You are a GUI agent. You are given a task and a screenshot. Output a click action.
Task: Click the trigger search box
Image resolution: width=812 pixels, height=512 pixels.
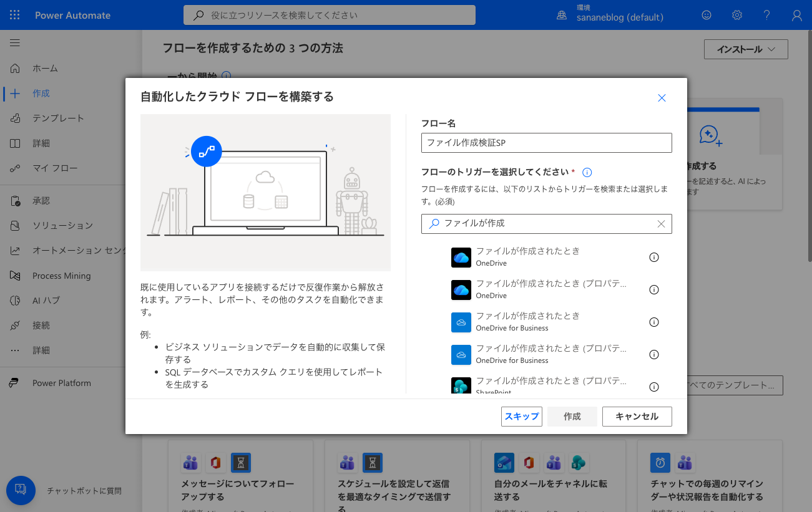[x=546, y=223]
